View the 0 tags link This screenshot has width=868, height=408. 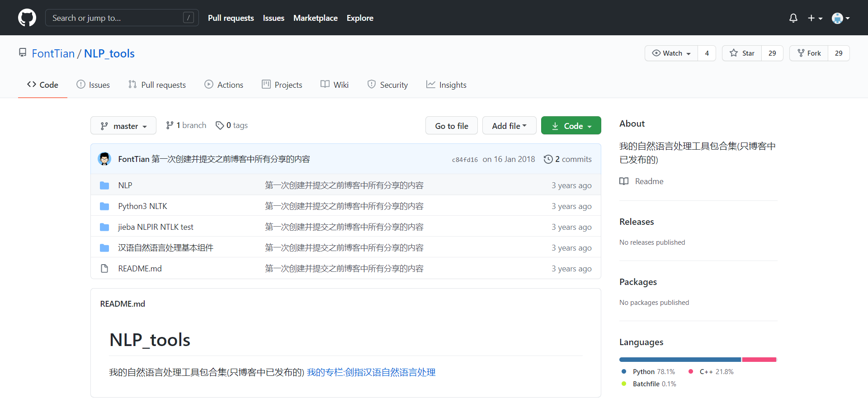click(231, 125)
